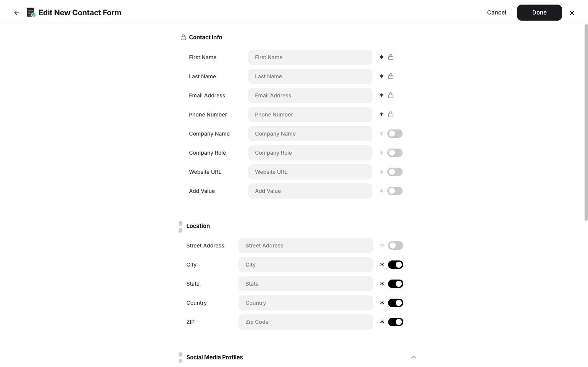Click the Email Address row lock icon

(391, 95)
